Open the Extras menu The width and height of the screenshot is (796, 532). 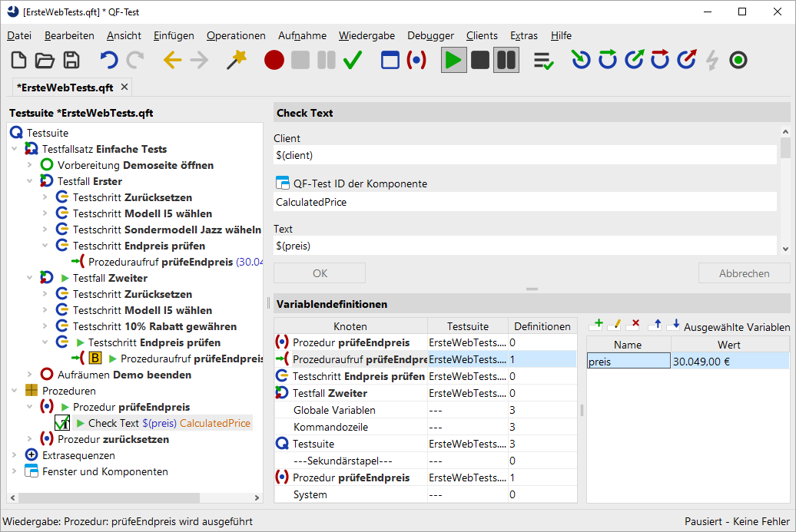pos(524,35)
